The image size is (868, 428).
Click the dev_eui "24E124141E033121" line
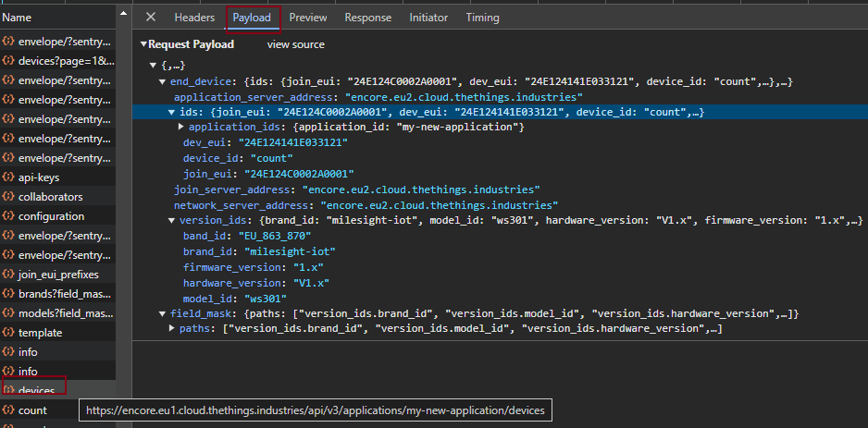266,142
